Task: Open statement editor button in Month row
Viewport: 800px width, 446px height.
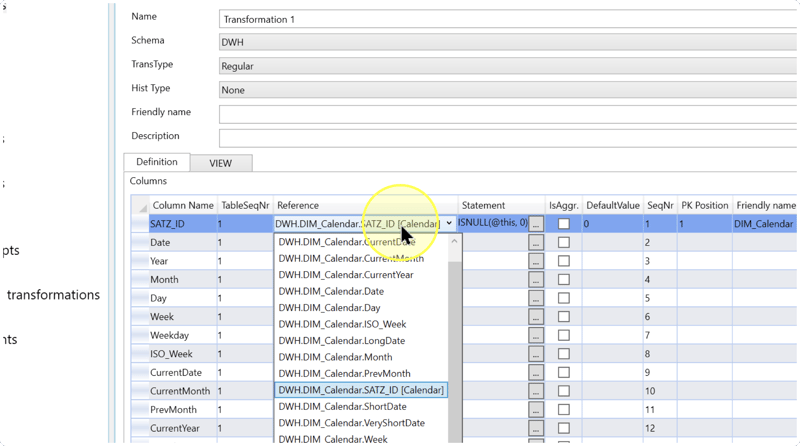Action: pyautogui.click(x=536, y=280)
